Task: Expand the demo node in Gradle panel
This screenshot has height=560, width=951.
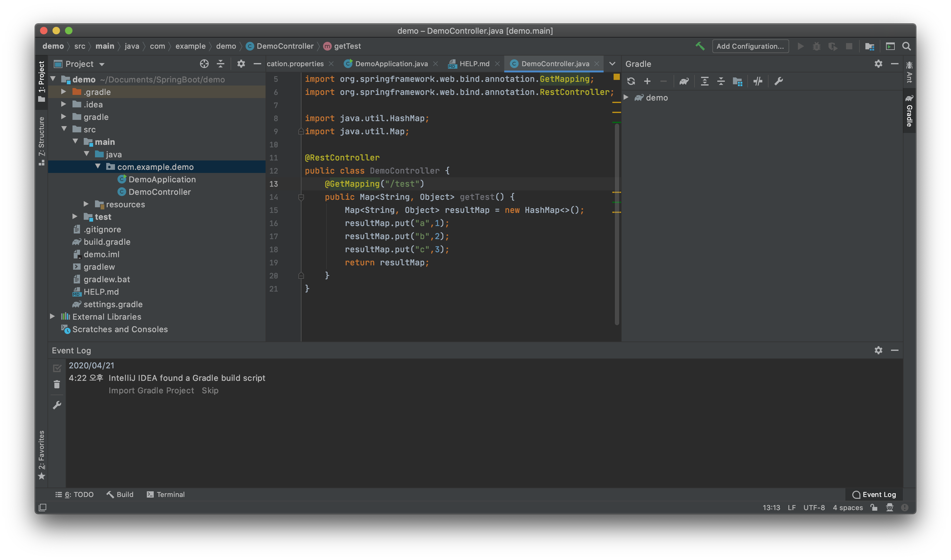Action: pyautogui.click(x=626, y=97)
